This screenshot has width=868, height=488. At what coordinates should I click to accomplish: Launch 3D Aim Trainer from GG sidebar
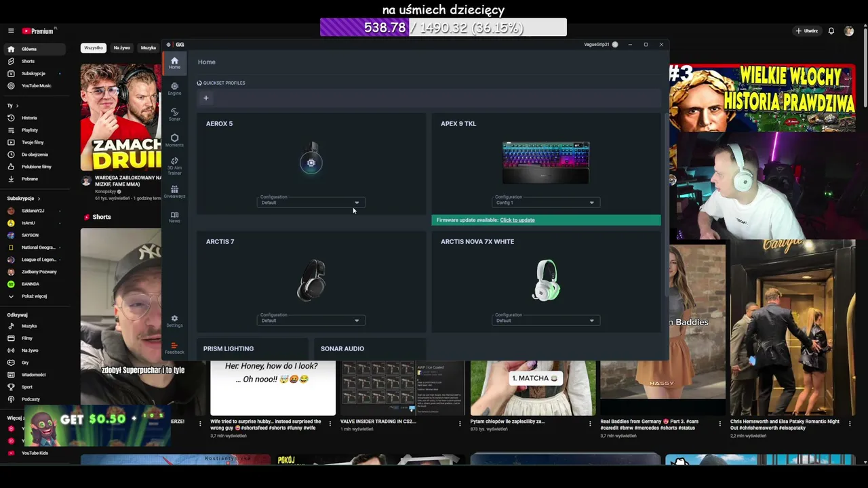click(174, 166)
